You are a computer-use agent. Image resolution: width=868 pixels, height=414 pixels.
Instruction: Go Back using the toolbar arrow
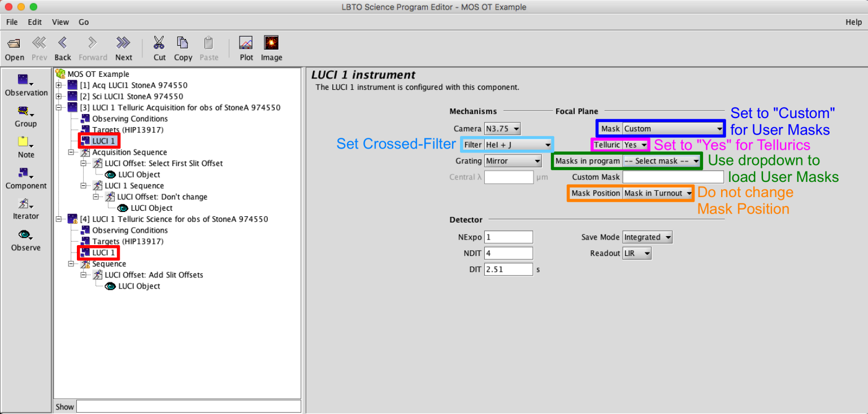click(x=63, y=43)
